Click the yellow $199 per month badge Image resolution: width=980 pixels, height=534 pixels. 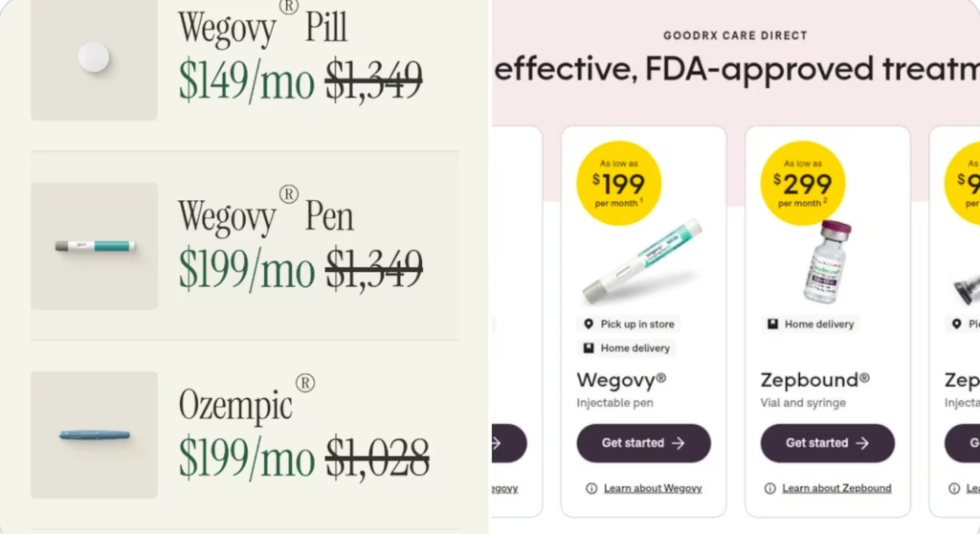[x=620, y=182]
